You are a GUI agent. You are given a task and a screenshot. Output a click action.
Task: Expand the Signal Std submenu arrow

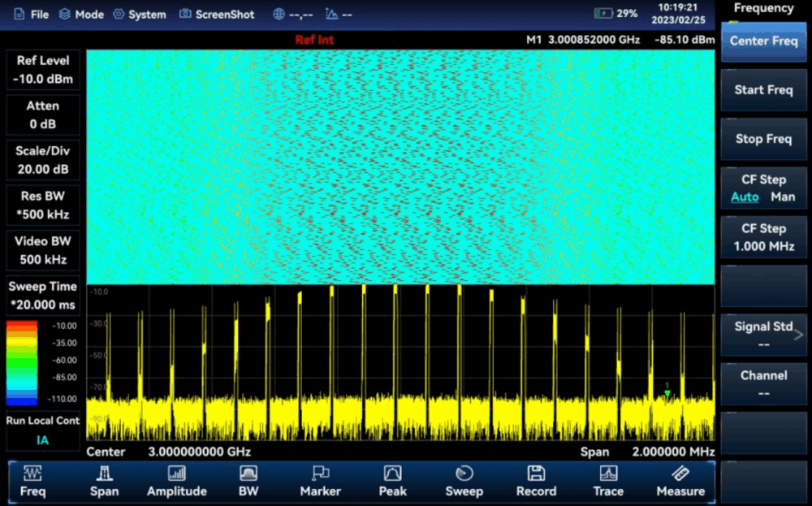[x=797, y=334]
